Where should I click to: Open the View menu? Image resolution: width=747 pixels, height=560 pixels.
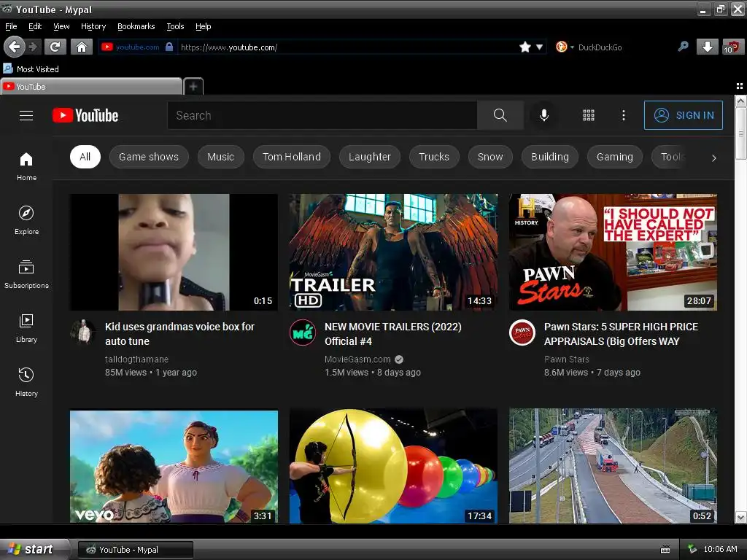tap(61, 26)
